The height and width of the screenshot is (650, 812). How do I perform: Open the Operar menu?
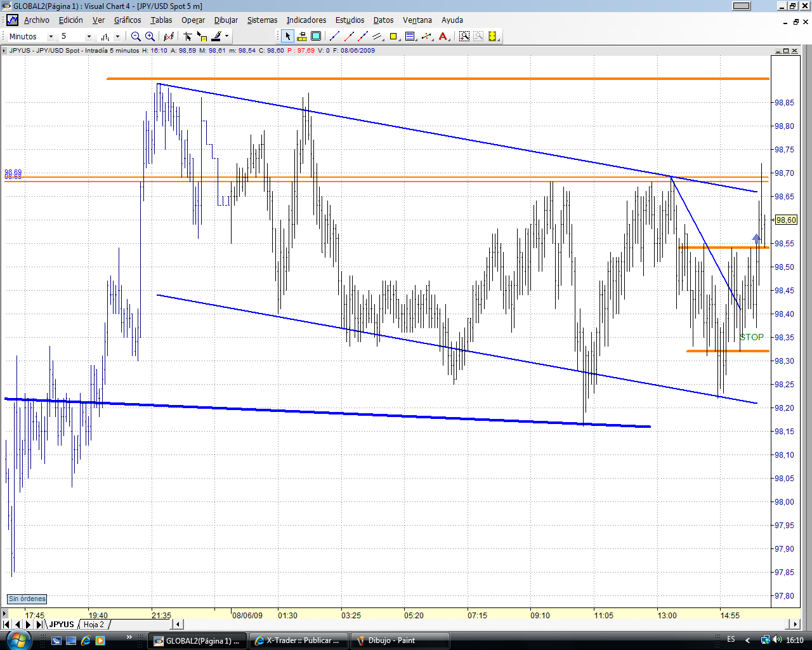(193, 20)
